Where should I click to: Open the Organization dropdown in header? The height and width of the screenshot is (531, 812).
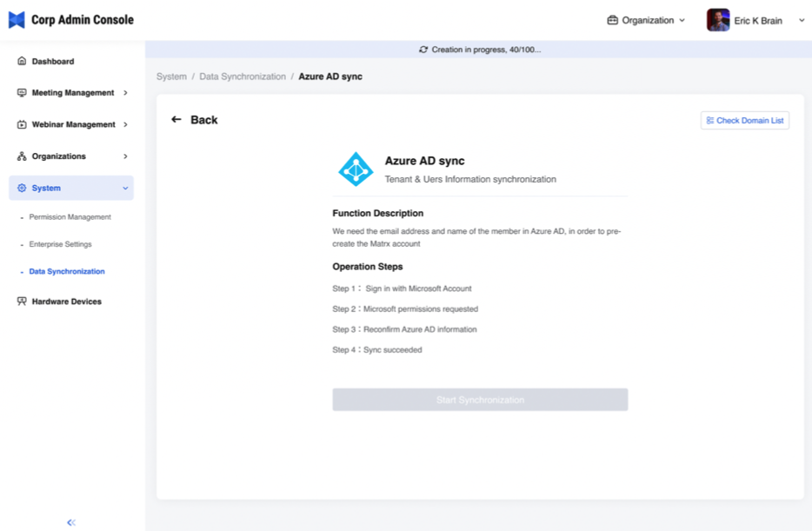coord(647,20)
